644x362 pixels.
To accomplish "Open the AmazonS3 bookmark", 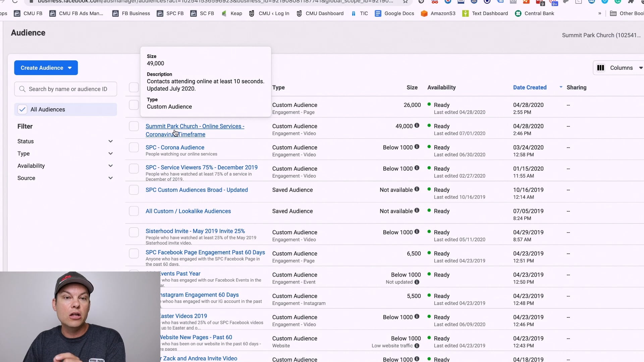I will (438, 13).
